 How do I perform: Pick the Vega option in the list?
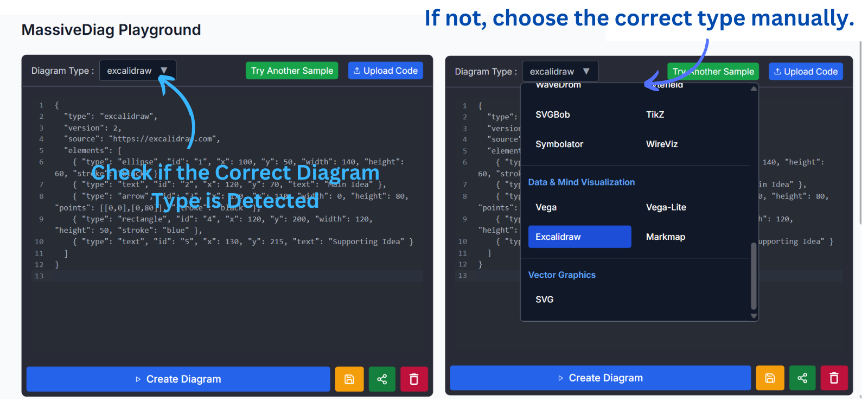(x=546, y=207)
